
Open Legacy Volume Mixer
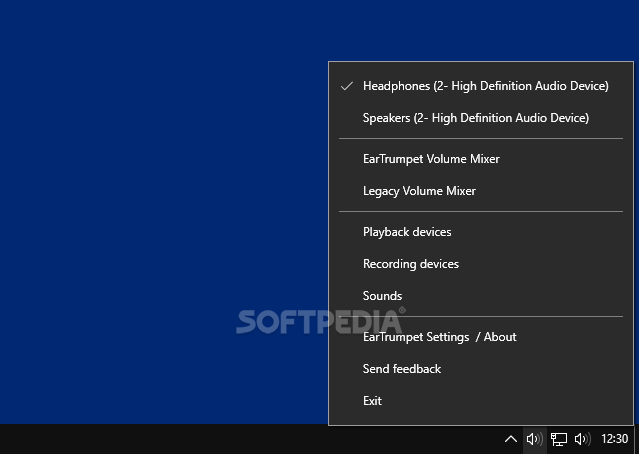click(481, 191)
